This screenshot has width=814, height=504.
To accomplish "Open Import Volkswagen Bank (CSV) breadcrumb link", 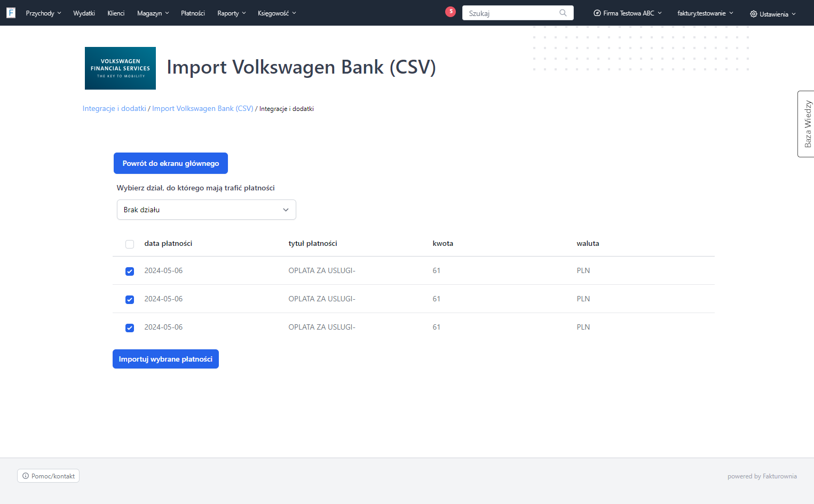I will pyautogui.click(x=203, y=108).
